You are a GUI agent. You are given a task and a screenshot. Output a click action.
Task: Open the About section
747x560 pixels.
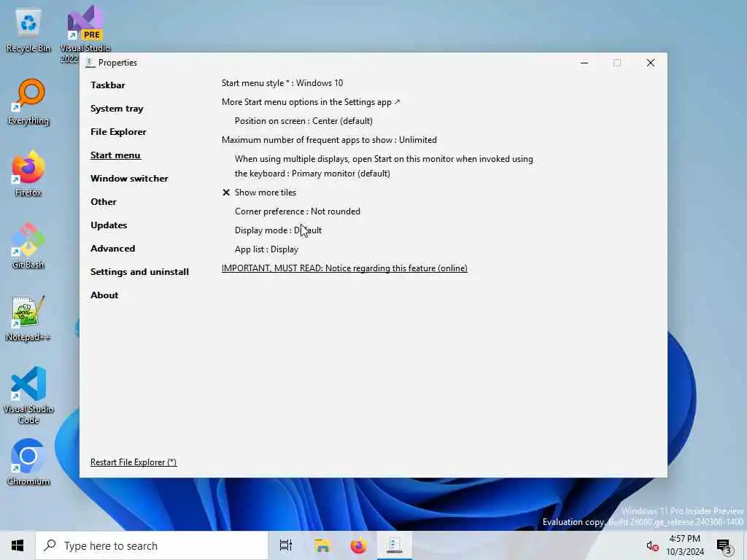(104, 295)
